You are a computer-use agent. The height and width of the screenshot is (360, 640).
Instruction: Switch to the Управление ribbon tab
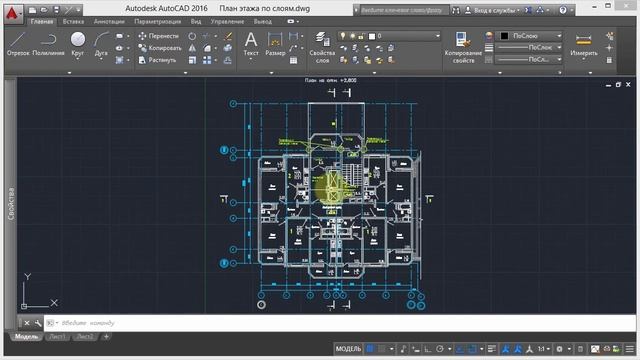[x=227, y=21]
